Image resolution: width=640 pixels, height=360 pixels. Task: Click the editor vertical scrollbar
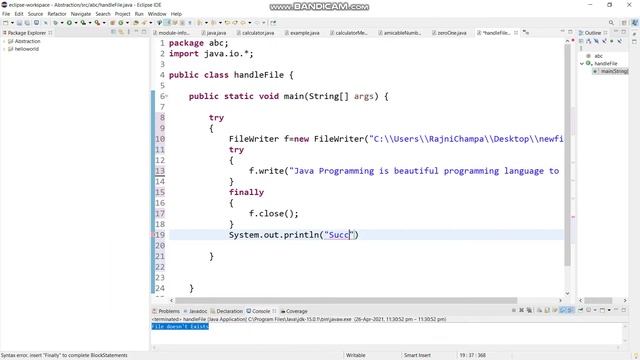tap(567, 155)
